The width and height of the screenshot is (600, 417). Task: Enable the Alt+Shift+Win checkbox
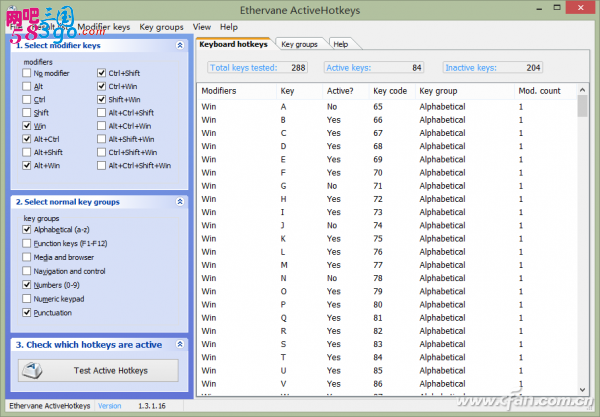(101, 139)
